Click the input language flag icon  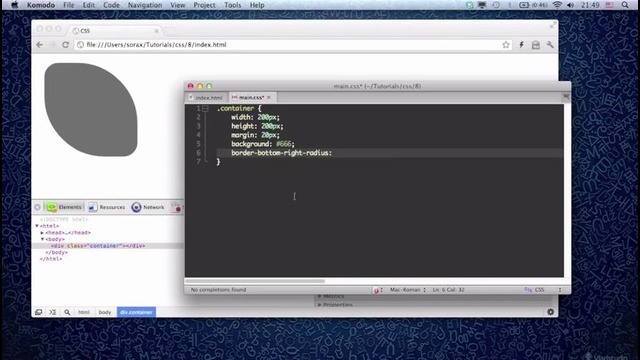pyautogui.click(x=609, y=5)
